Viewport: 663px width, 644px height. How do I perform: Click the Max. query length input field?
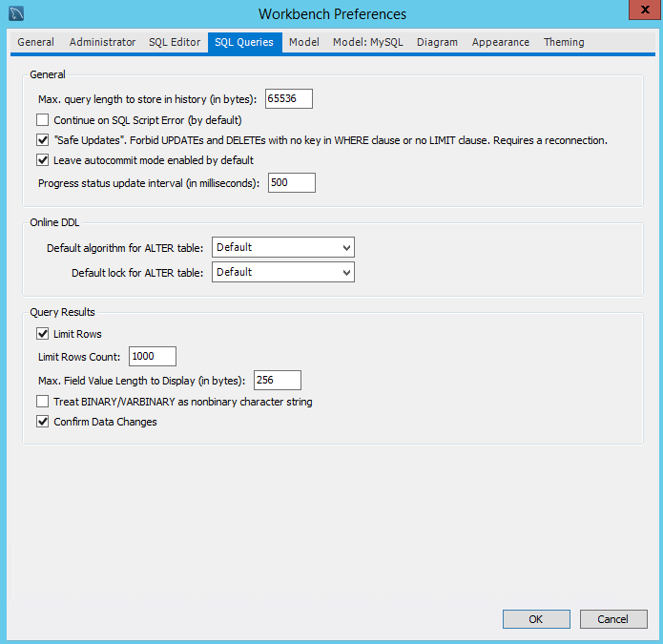coord(289,98)
